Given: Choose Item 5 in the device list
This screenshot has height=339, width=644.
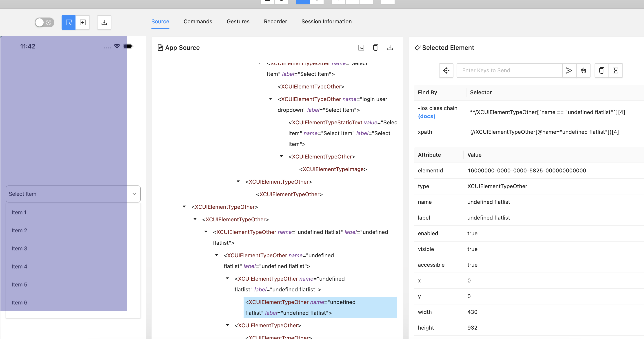Looking at the screenshot, I should (19, 284).
